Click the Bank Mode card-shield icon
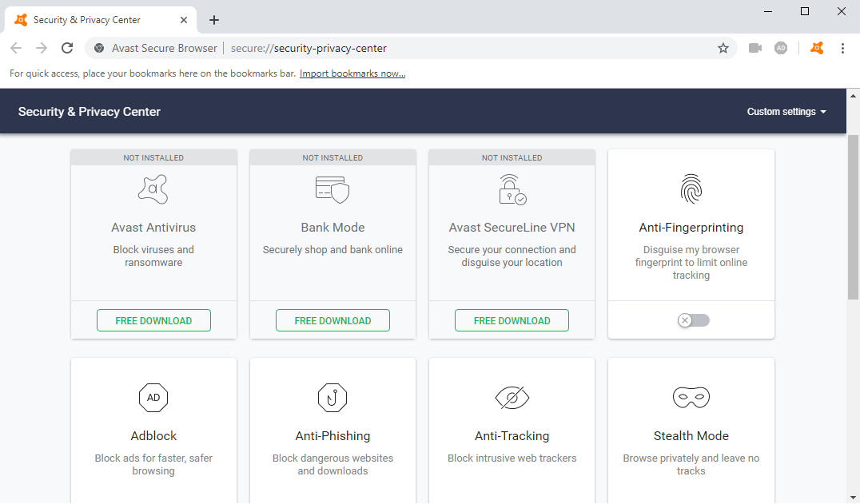 click(x=332, y=189)
